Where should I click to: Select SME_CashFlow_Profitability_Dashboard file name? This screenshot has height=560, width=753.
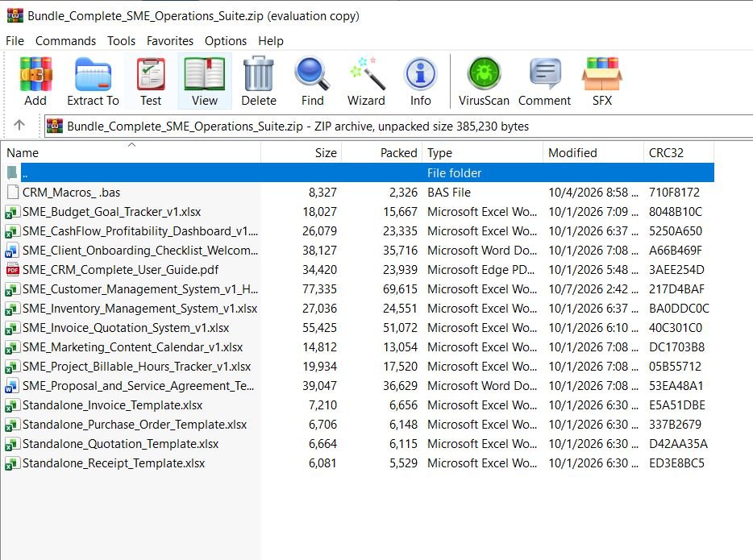tap(140, 231)
